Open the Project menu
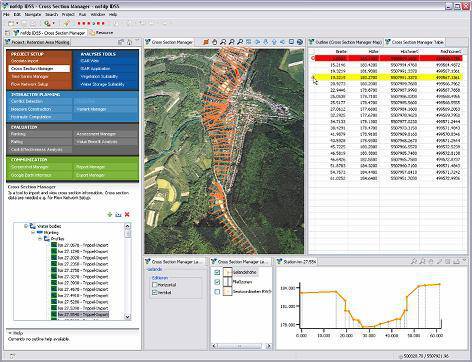Screen dimensions: 472x362 click(x=68, y=15)
